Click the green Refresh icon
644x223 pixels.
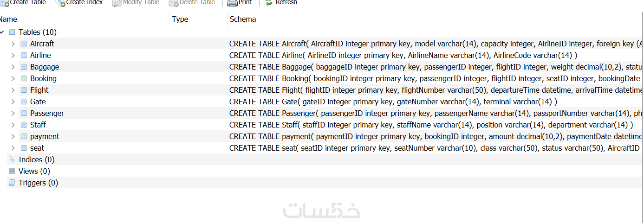(x=269, y=2)
